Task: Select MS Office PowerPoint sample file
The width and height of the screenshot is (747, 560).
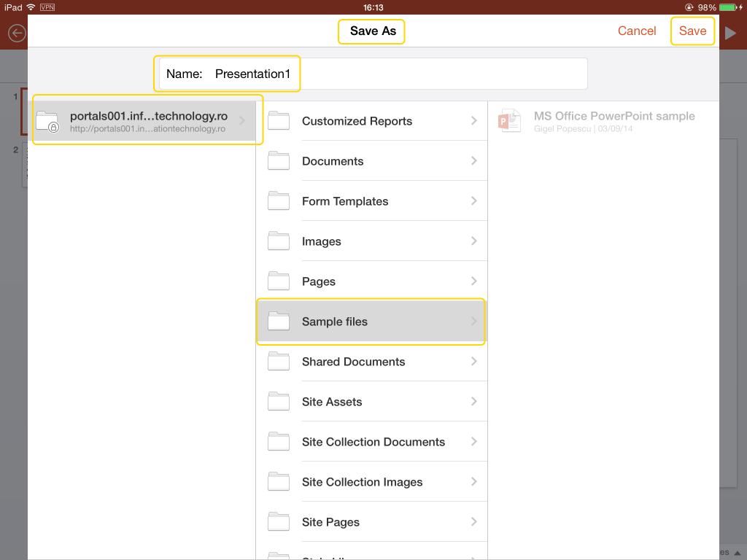Action: coord(614,117)
